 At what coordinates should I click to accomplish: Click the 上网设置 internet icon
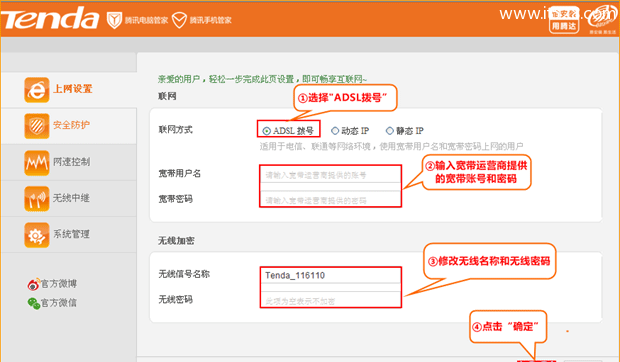[37, 90]
